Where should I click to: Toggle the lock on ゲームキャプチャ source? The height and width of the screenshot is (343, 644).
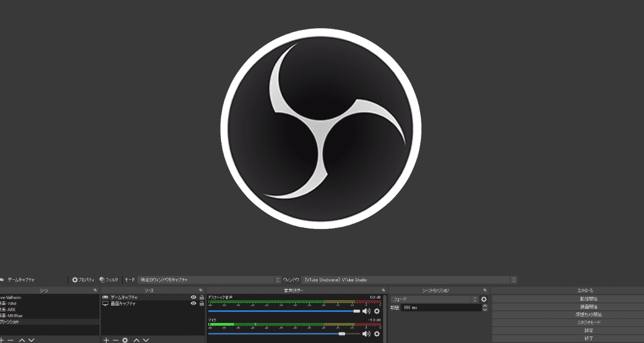click(201, 297)
